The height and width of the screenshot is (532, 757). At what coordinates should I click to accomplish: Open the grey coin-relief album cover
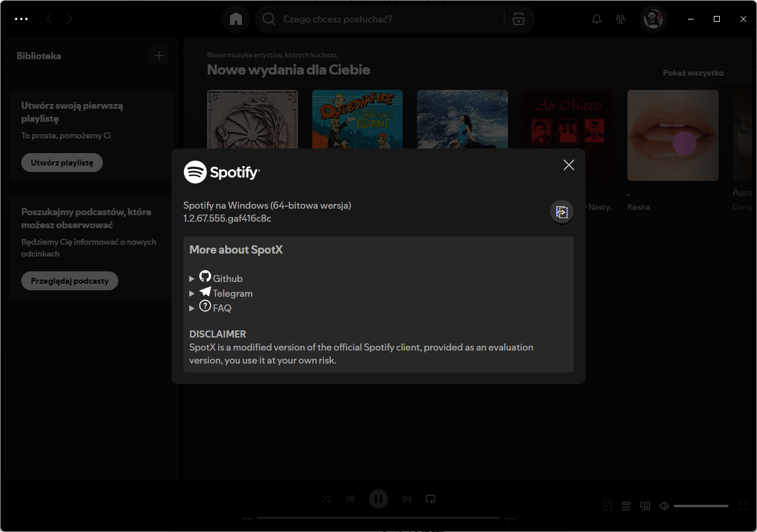[253, 119]
